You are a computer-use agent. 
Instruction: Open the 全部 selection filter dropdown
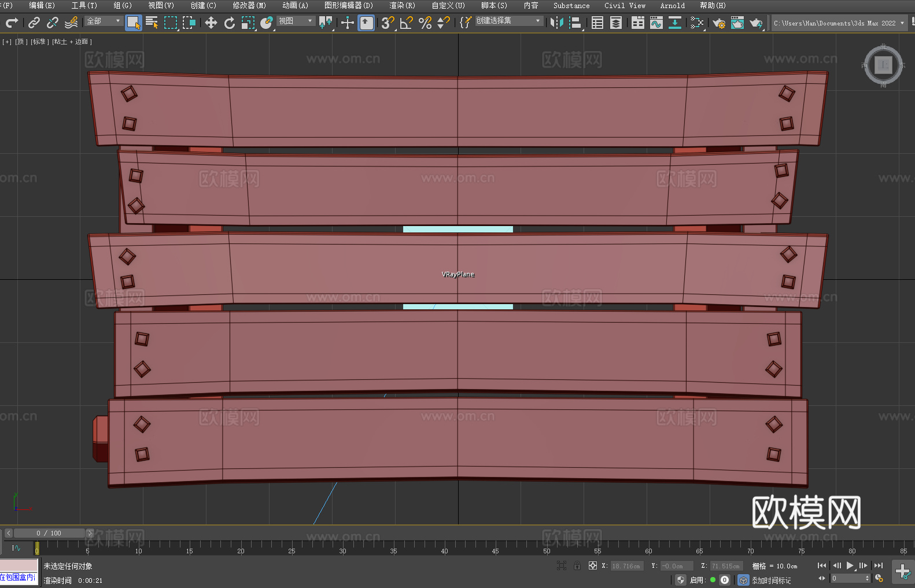[x=104, y=21]
